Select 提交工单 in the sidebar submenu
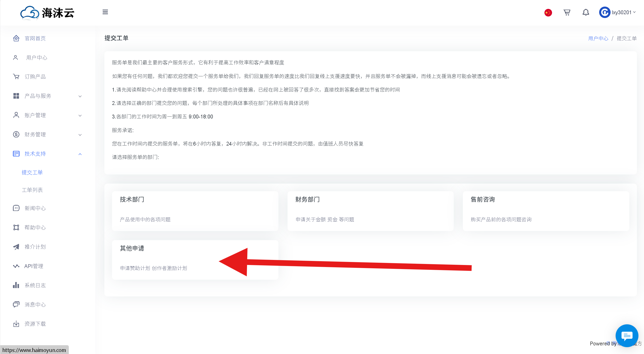The height and width of the screenshot is (354, 644). click(x=32, y=172)
